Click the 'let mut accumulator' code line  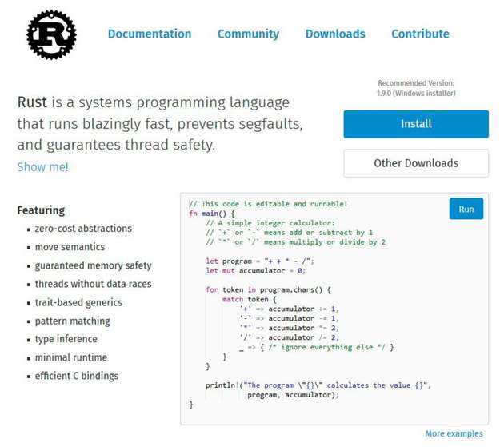255,271
